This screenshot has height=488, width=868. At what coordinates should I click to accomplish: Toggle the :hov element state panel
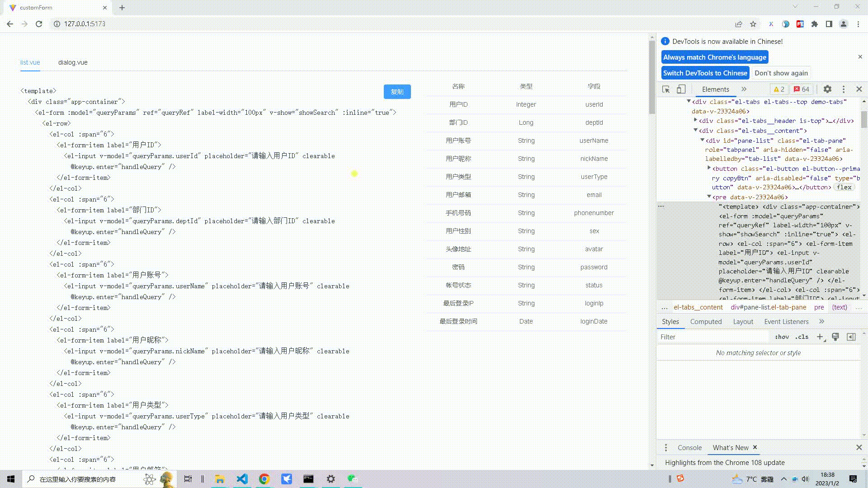782,337
